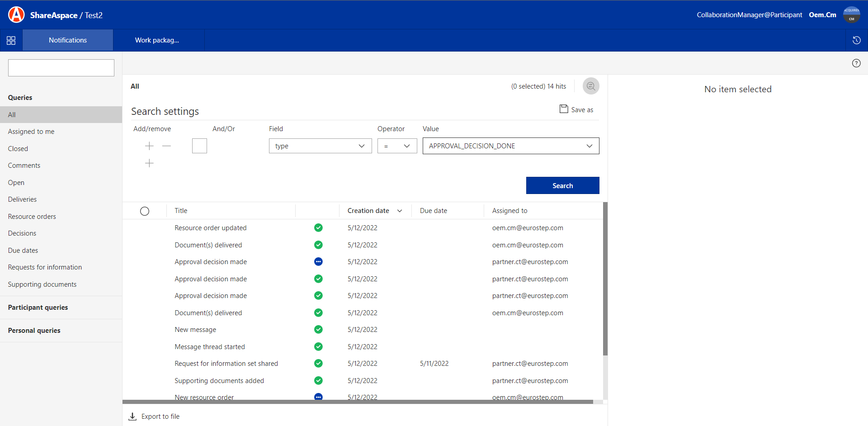Select the Assigned to me query

tap(31, 132)
